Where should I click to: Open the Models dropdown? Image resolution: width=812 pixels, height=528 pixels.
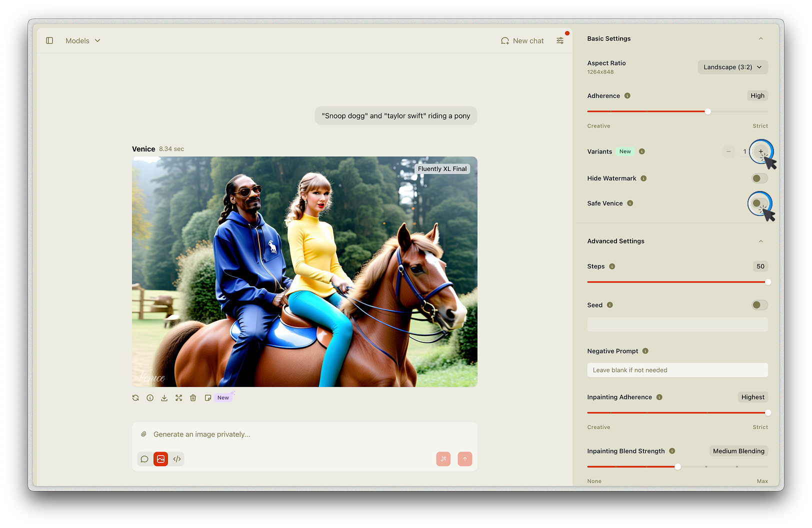point(83,40)
